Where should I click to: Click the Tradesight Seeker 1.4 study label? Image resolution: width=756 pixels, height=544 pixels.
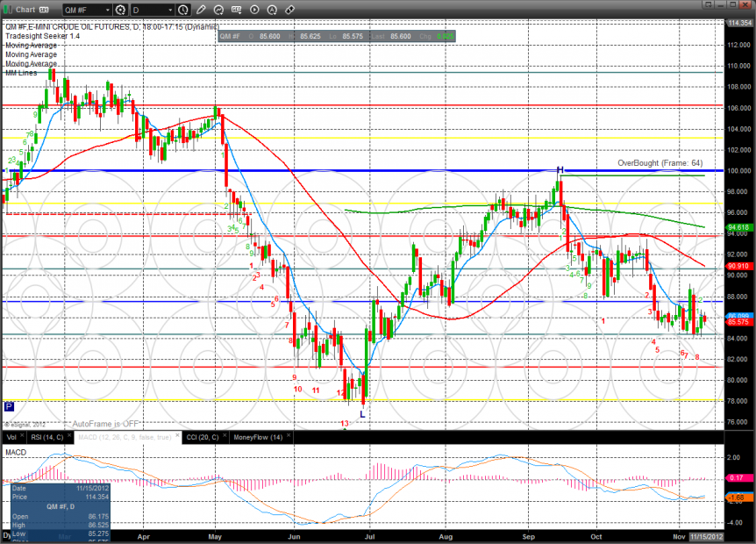pos(42,36)
